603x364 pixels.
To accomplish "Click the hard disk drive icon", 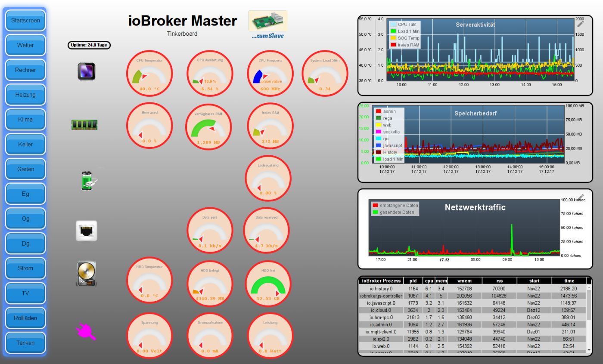I will click(x=87, y=274).
